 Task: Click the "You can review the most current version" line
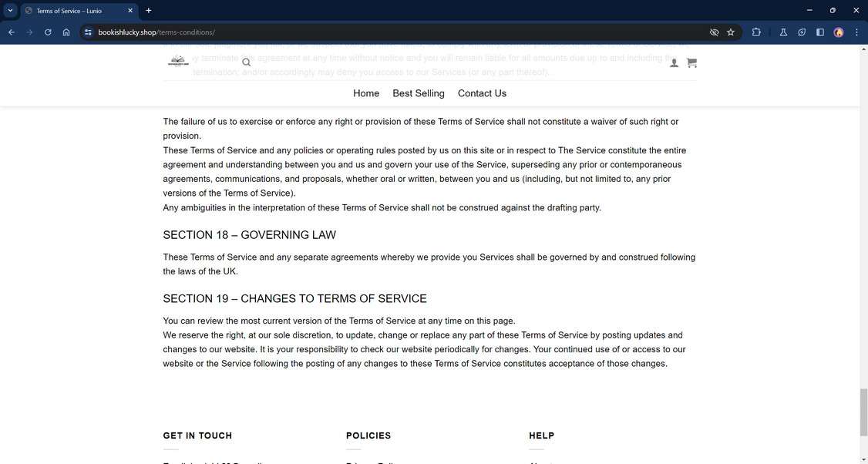338,321
